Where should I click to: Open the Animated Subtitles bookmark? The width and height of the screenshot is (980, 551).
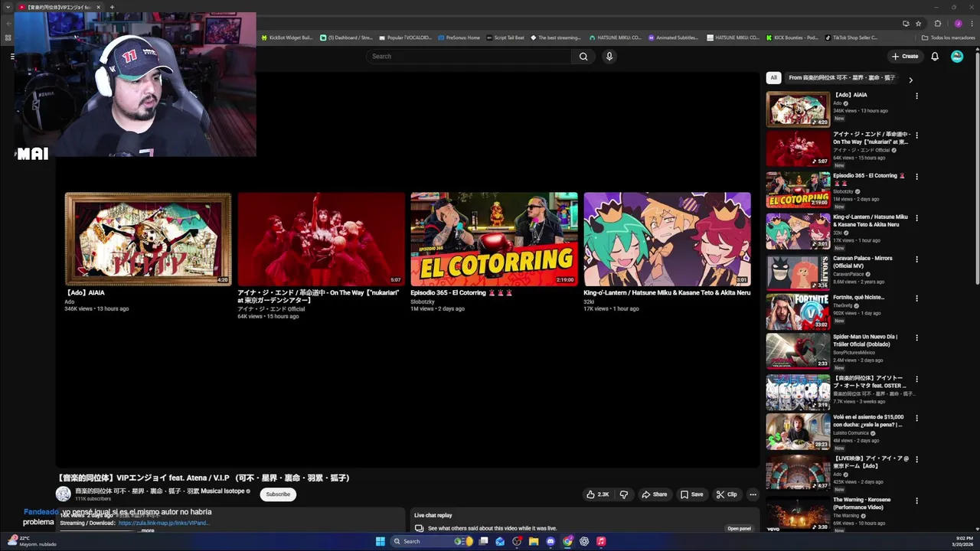tap(673, 37)
